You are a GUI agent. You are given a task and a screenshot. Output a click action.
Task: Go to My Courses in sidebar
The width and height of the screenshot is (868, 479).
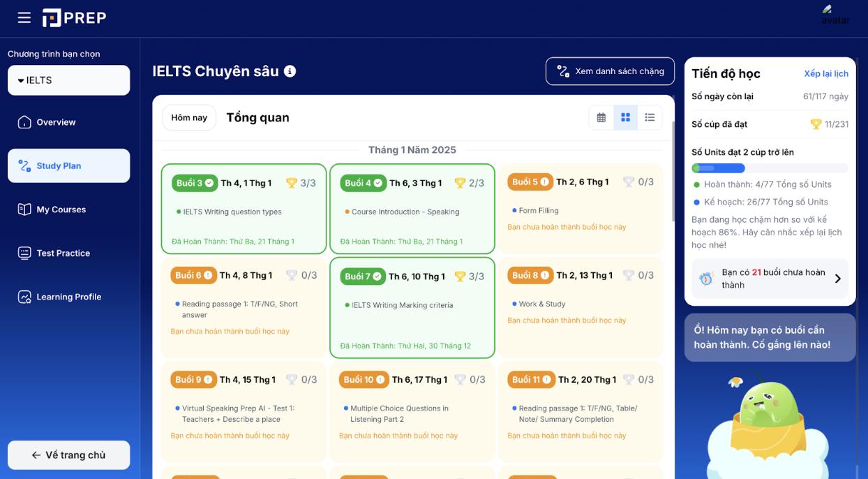click(x=61, y=209)
